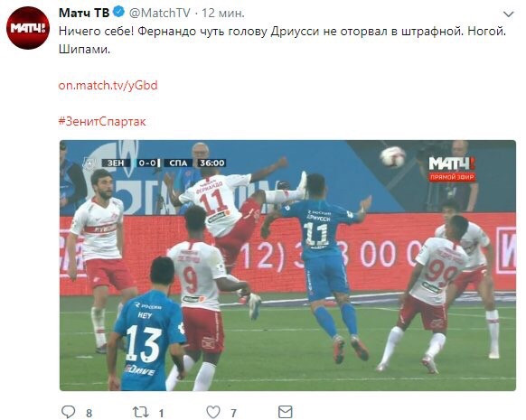Click the match timer 36:00 in image

click(212, 163)
